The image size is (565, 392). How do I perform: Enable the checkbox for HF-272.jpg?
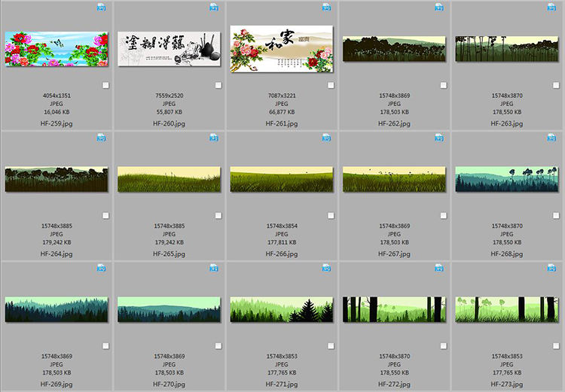tap(444, 346)
